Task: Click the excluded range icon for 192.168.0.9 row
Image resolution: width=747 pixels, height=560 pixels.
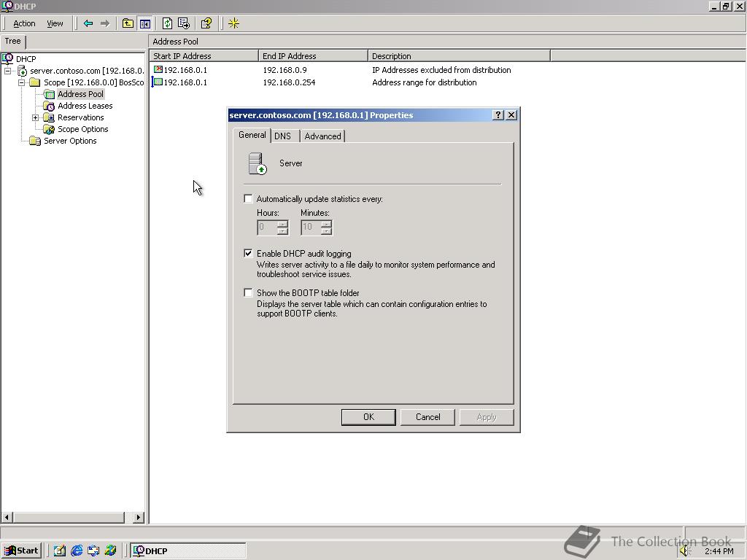Action: (158, 69)
